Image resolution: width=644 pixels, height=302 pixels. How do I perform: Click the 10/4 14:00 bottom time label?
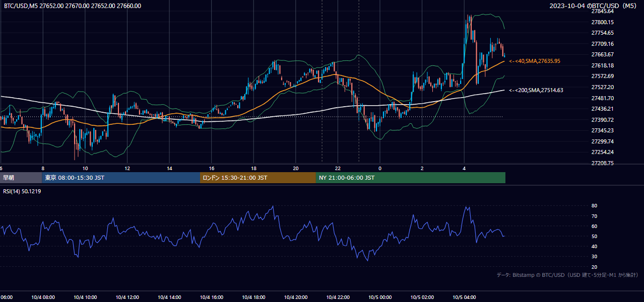[x=169, y=297]
